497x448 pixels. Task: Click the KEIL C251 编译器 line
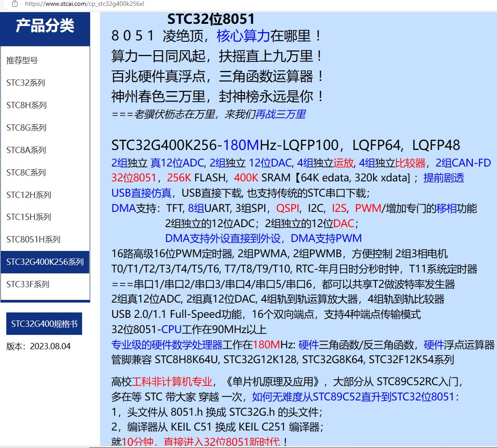(217, 427)
